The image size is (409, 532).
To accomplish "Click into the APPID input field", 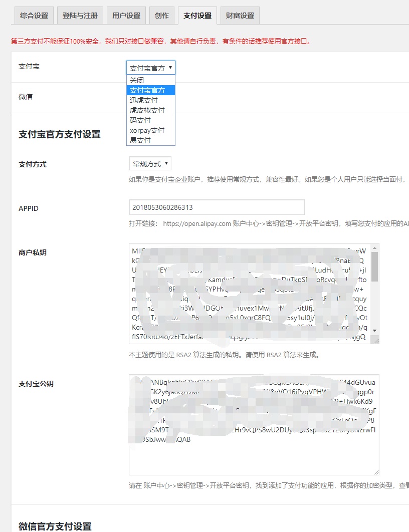I will 217,207.
